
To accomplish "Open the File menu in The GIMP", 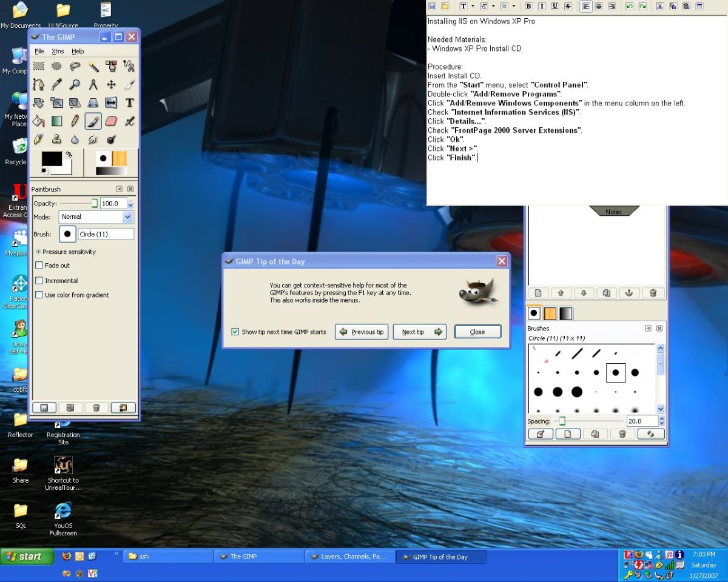I will 39,52.
